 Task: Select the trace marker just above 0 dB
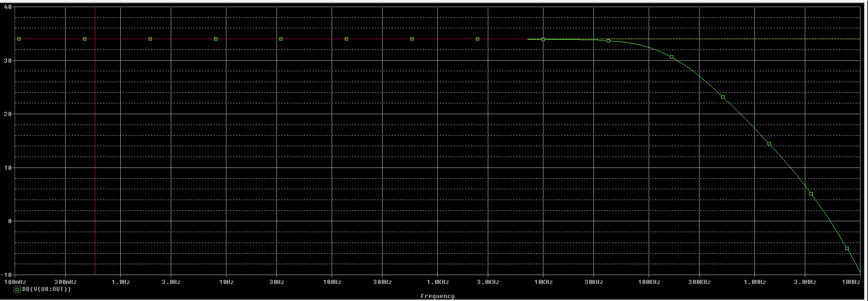click(811, 194)
